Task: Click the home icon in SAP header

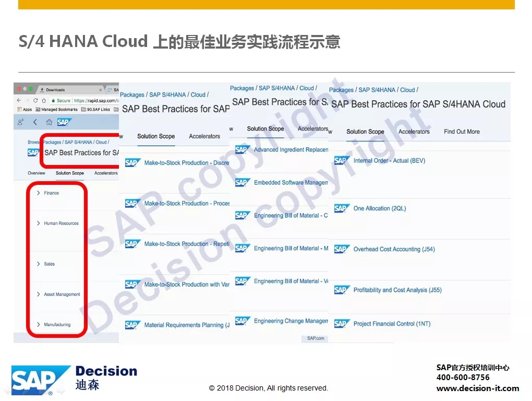Action: pyautogui.click(x=49, y=122)
